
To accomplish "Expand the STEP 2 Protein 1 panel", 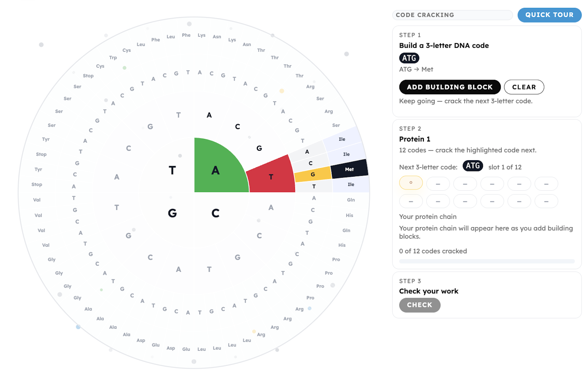I will [410, 129].
